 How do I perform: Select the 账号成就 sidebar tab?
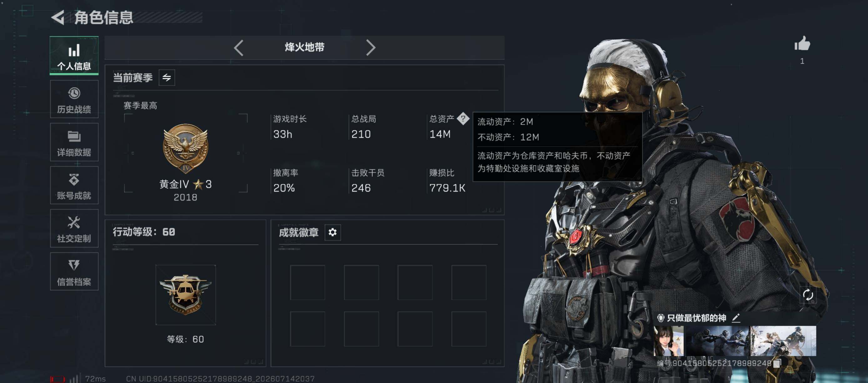[x=74, y=185]
